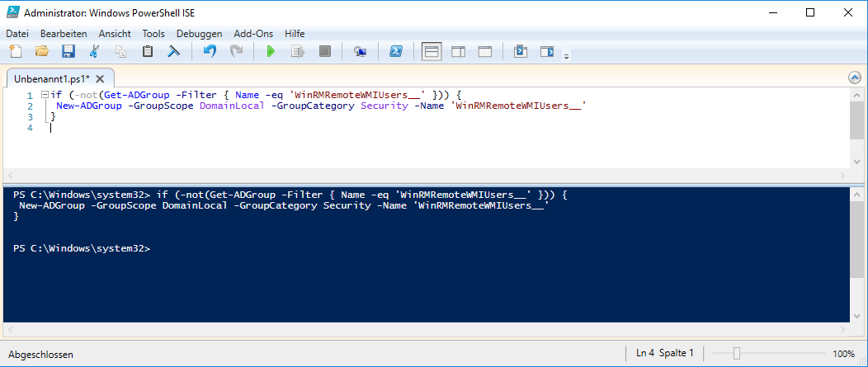Run the script with the green play button
Image resolution: width=868 pixels, height=367 pixels.
click(270, 52)
